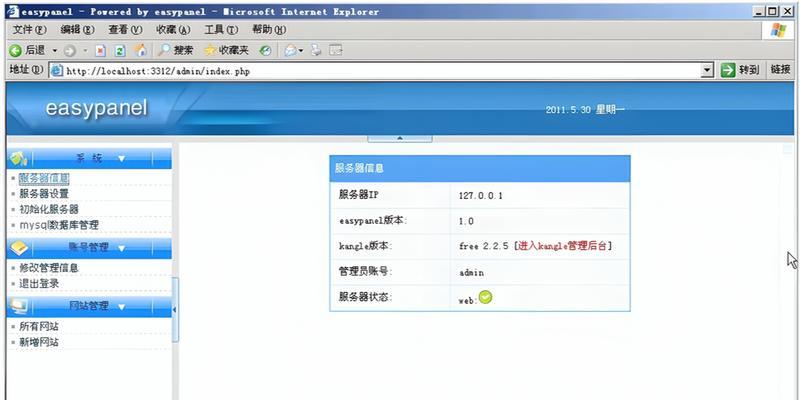Click the green web status icon
The width and height of the screenshot is (800, 400).
click(x=485, y=297)
